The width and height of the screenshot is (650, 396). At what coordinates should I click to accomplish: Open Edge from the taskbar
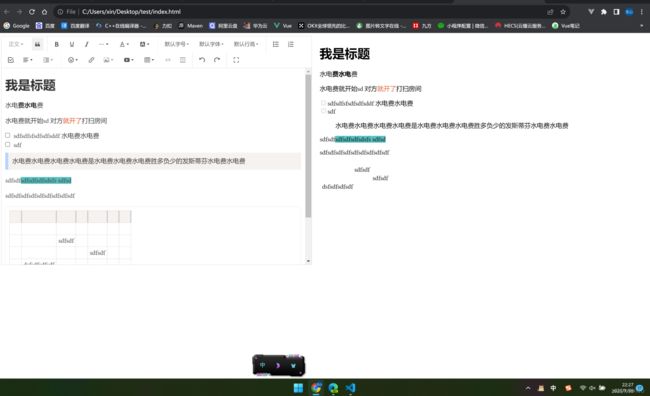tap(333, 388)
